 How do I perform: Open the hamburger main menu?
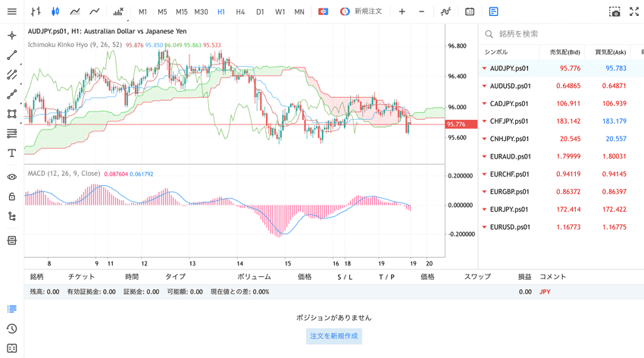(12, 11)
